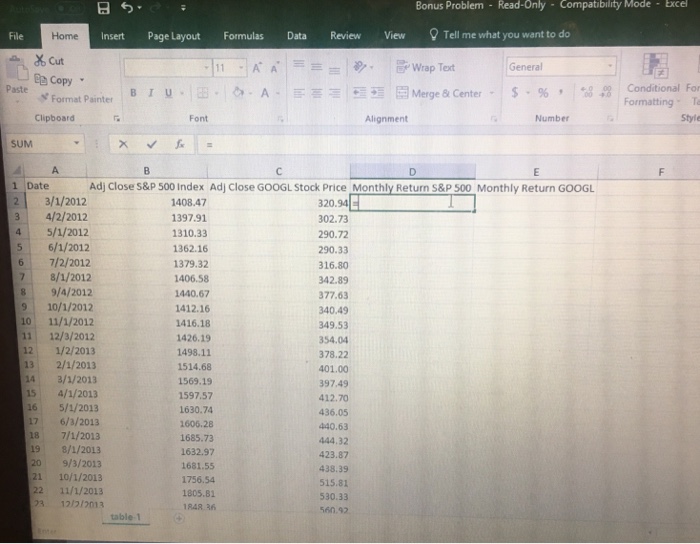Click the Font Color A icon
700x544 pixels.
tap(265, 93)
